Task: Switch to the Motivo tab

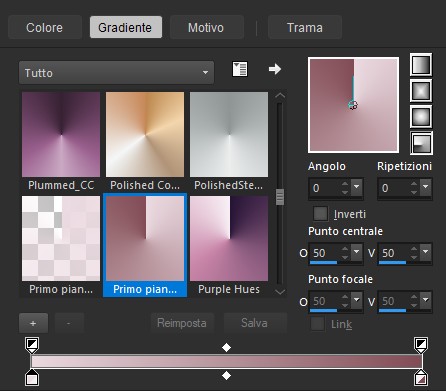Action: point(206,27)
